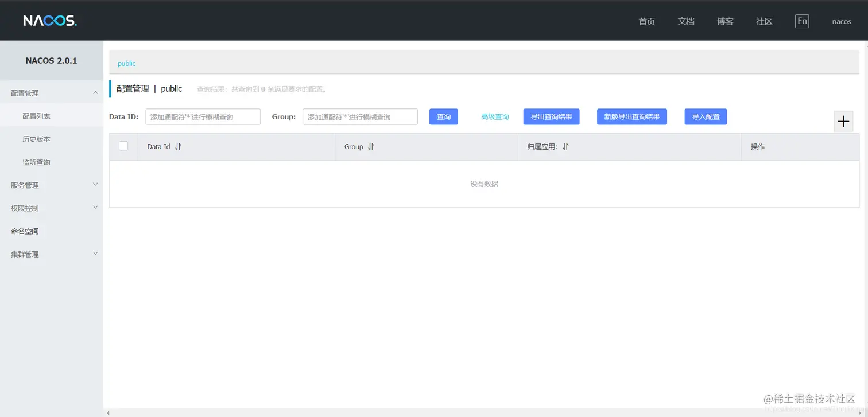Open 高级查询 advanced search
Screen dimensions: 868x417
pyautogui.click(x=494, y=116)
